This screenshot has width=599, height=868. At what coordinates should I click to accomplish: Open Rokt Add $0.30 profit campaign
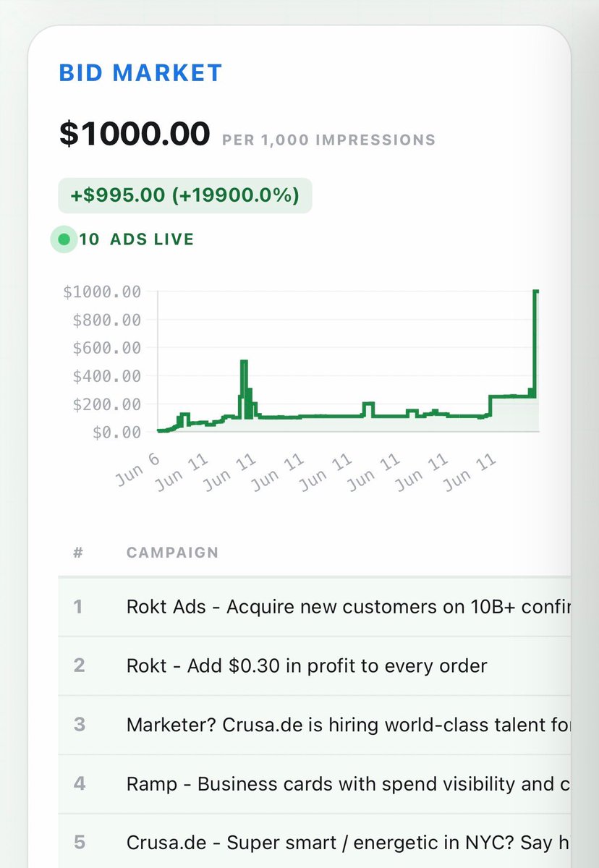point(315,666)
